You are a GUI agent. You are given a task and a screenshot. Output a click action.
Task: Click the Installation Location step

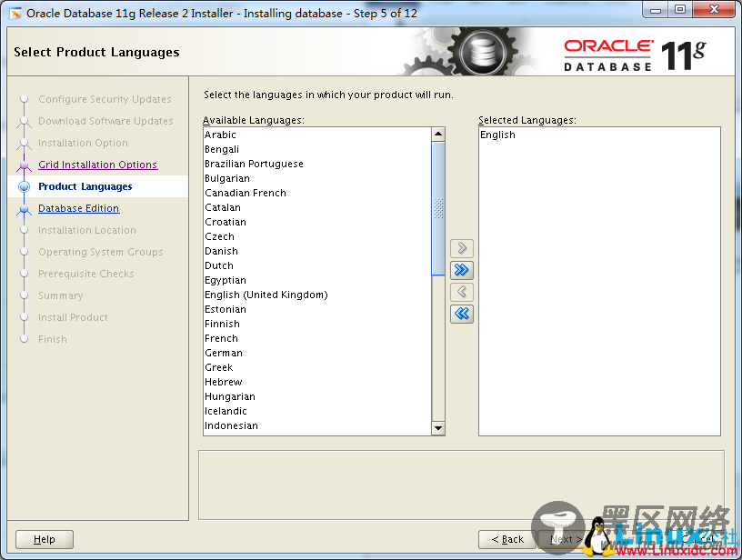pyautogui.click(x=87, y=230)
